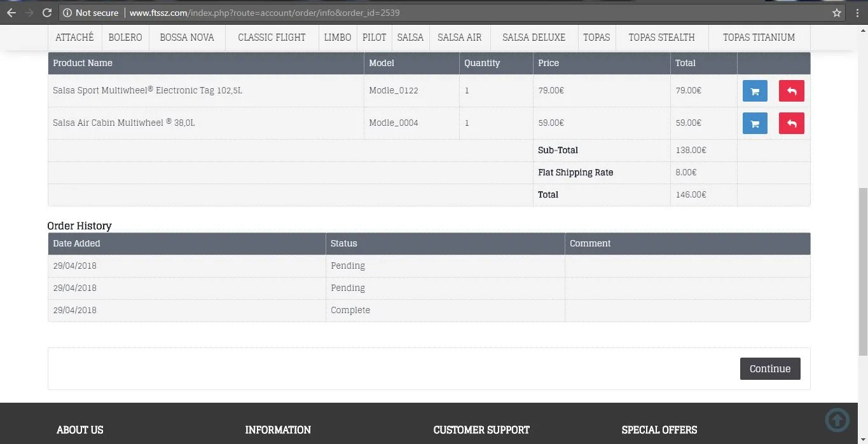Image resolution: width=868 pixels, height=444 pixels.
Task: Open the PILOT menu category
Action: coord(375,37)
